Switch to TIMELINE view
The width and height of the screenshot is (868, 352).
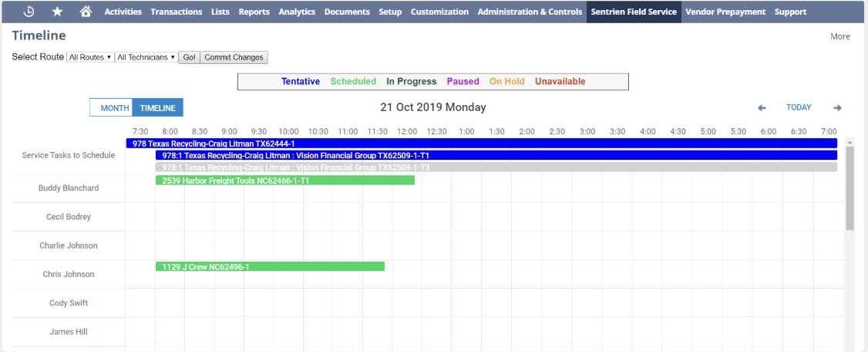[157, 108]
